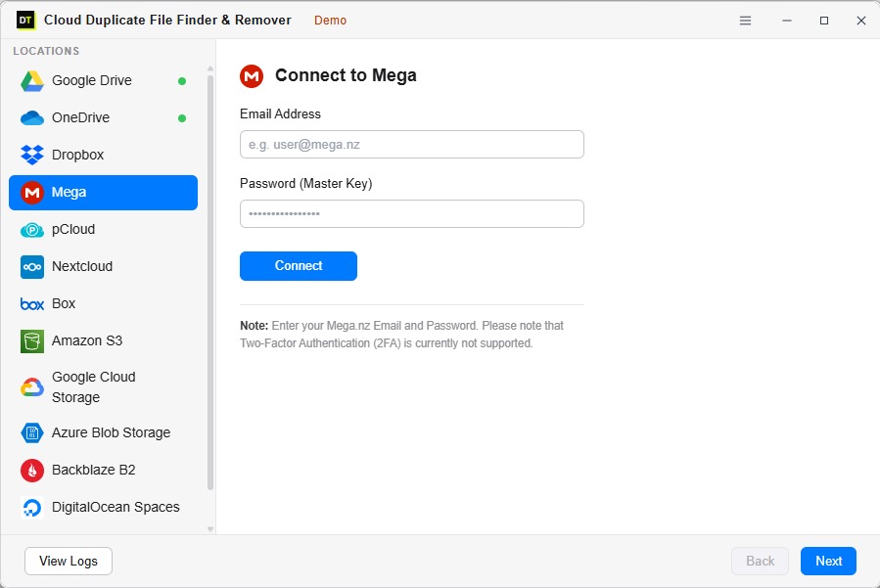
Task: Select Amazon S3 location
Action: click(103, 340)
